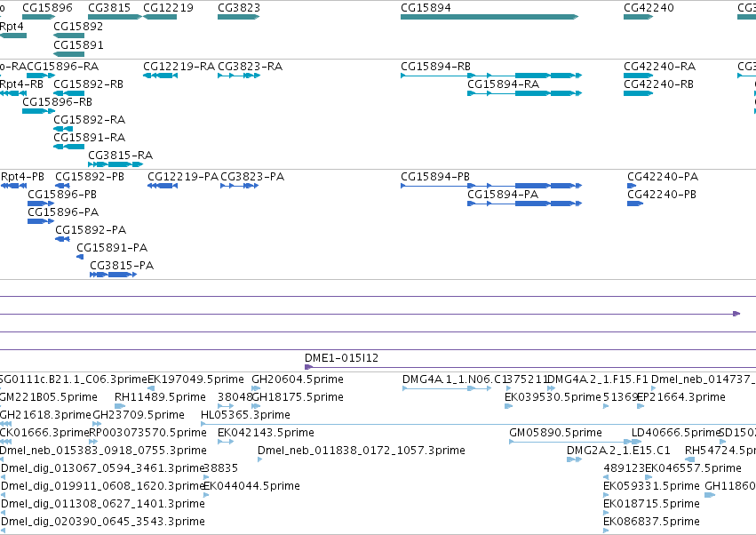Select the CG12219-PA protein label
The width and height of the screenshot is (756, 535).
(x=183, y=177)
